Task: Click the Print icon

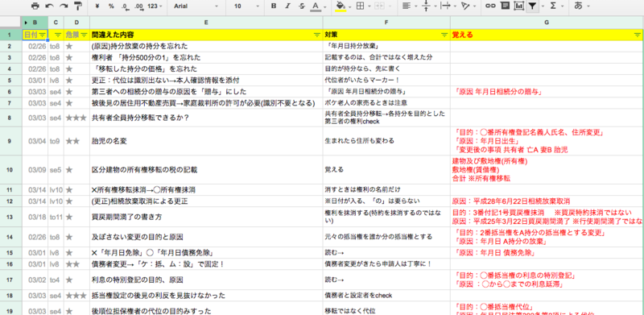Action: point(35,6)
